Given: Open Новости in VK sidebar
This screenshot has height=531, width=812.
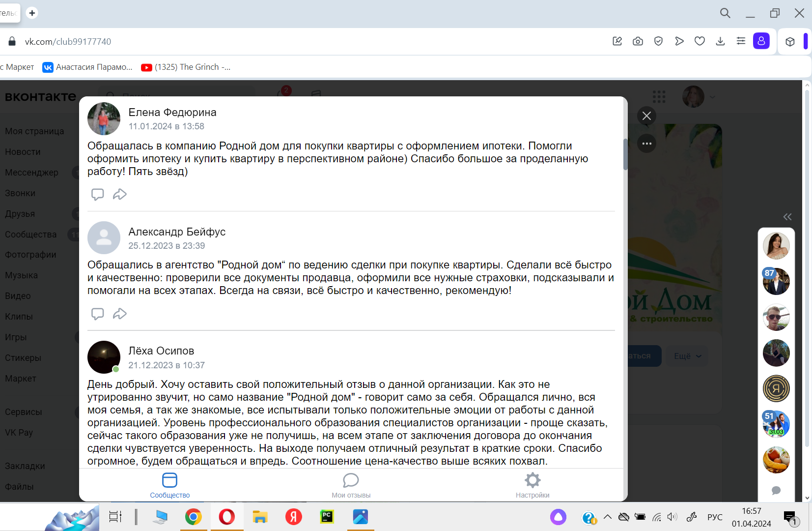Looking at the screenshot, I should click(23, 152).
